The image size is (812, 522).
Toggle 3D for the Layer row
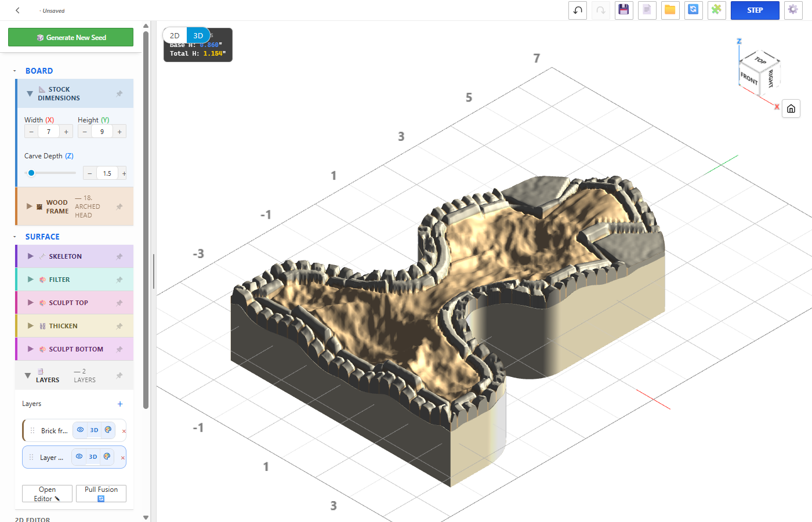tap(93, 456)
